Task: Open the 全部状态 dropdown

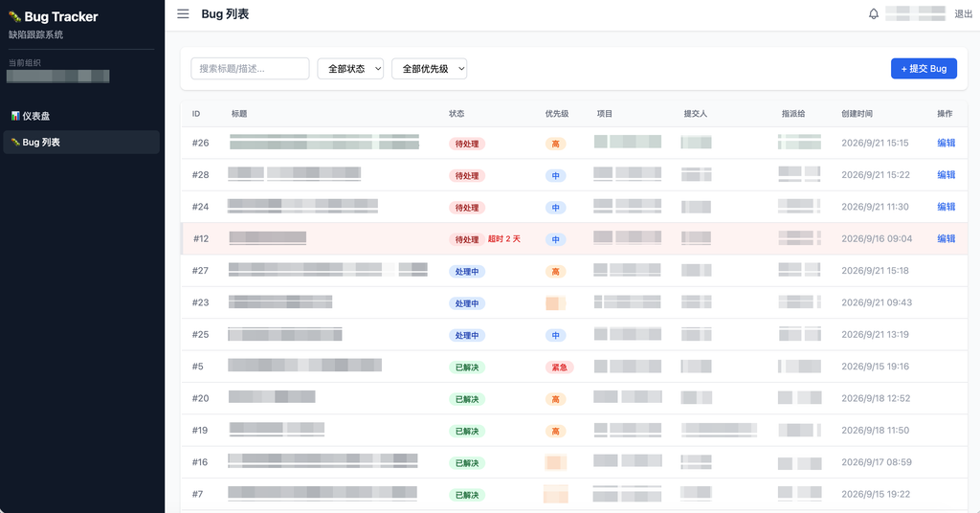Action: point(350,69)
